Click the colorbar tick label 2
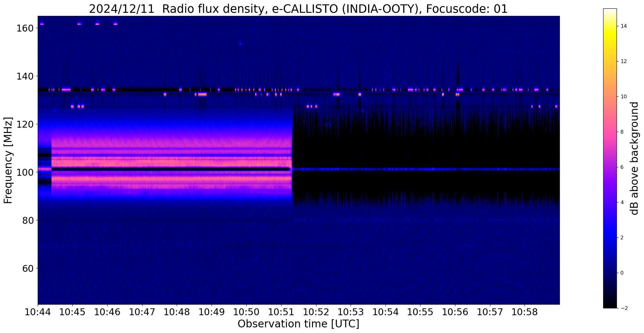 [x=622, y=238]
